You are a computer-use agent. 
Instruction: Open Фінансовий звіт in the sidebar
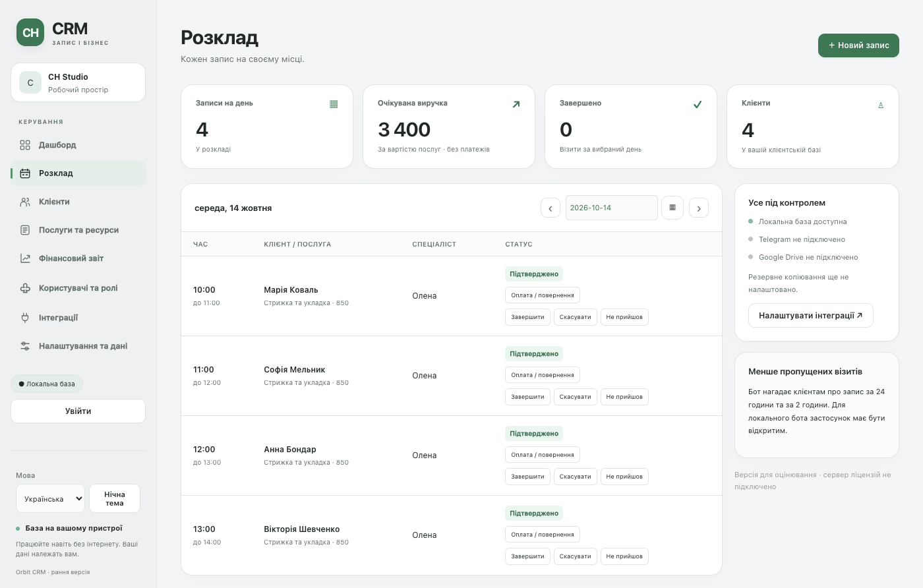(x=78, y=258)
